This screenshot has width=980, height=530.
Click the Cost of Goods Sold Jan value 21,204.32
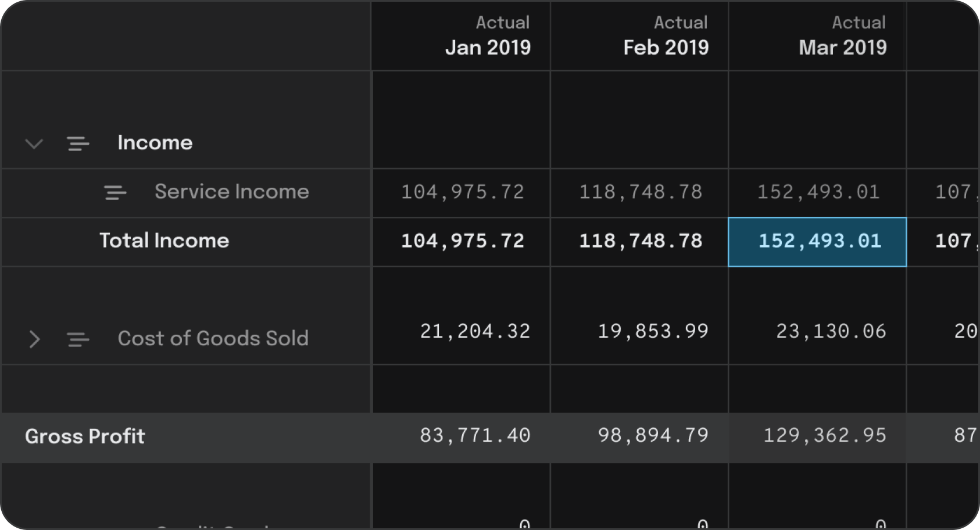point(475,331)
